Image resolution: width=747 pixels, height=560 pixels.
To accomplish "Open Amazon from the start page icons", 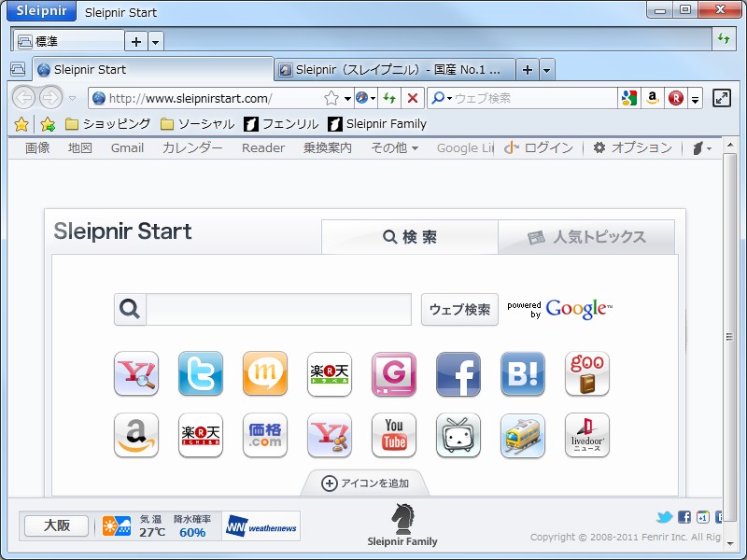I will pos(136,436).
